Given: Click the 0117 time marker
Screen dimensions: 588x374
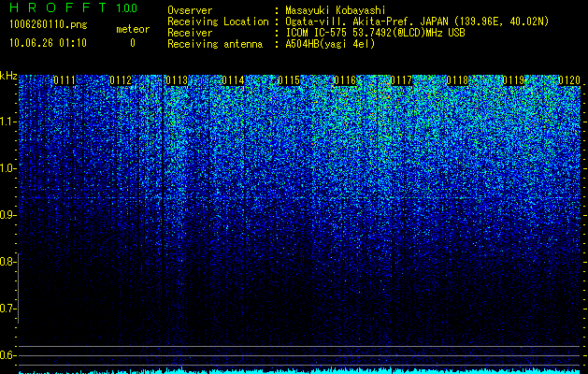Looking at the screenshot, I should click(401, 80).
